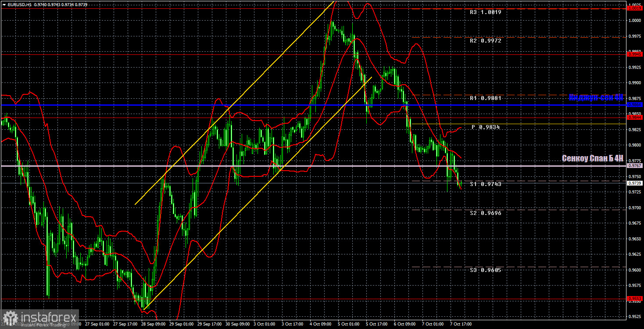Click the 27 Sep 17:00 time label
This screenshot has width=644, height=329.
tap(125, 324)
